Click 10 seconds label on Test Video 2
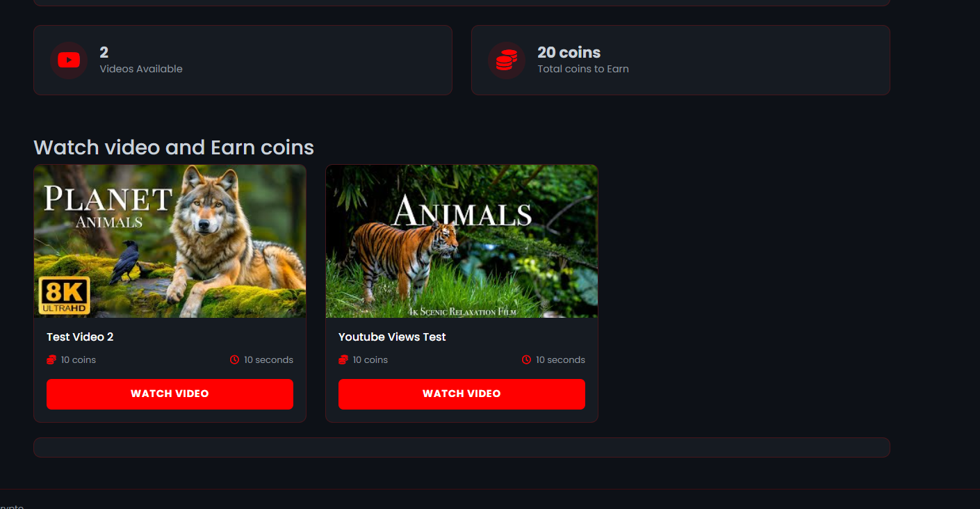 point(268,359)
